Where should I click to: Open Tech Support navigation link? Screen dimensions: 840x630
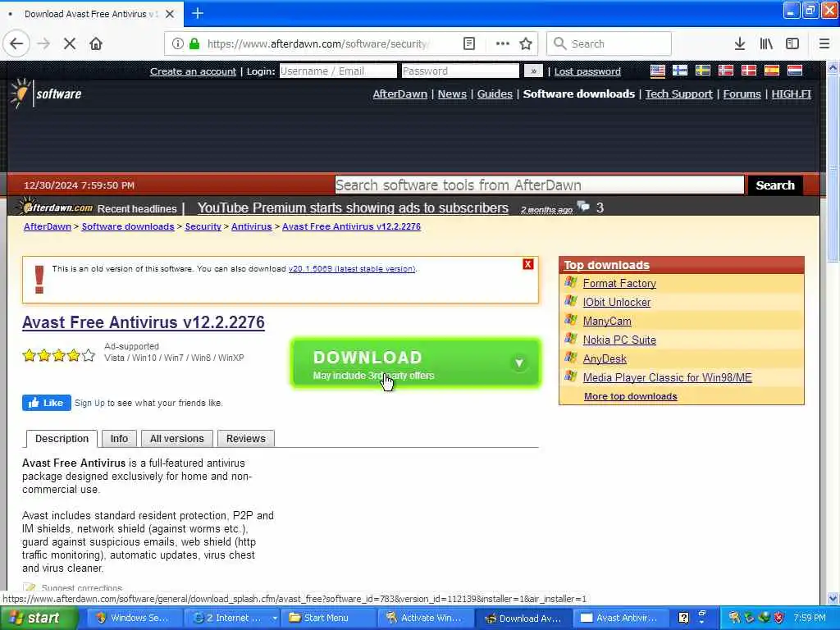[678, 94]
